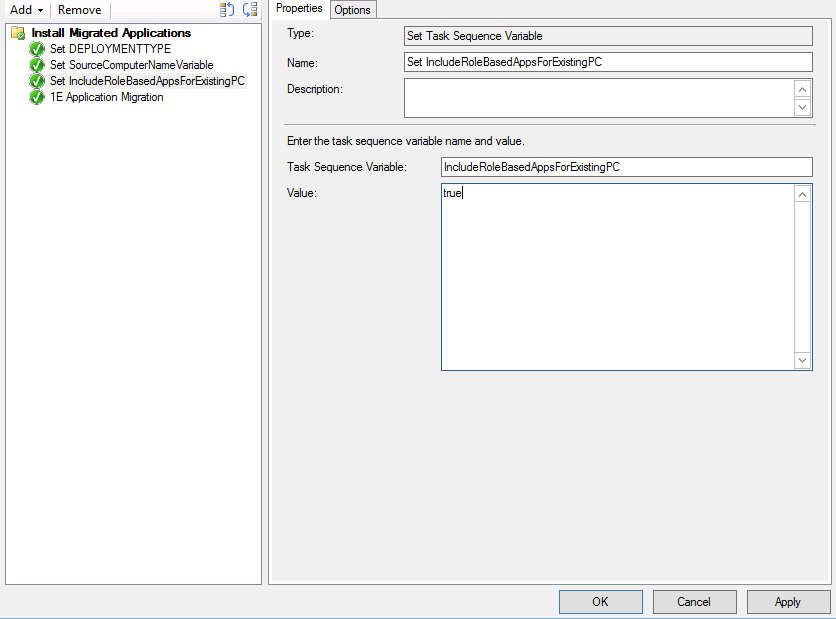Image resolution: width=836 pixels, height=619 pixels.
Task: Click the move-up reorder icon in toolbar
Action: click(227, 10)
